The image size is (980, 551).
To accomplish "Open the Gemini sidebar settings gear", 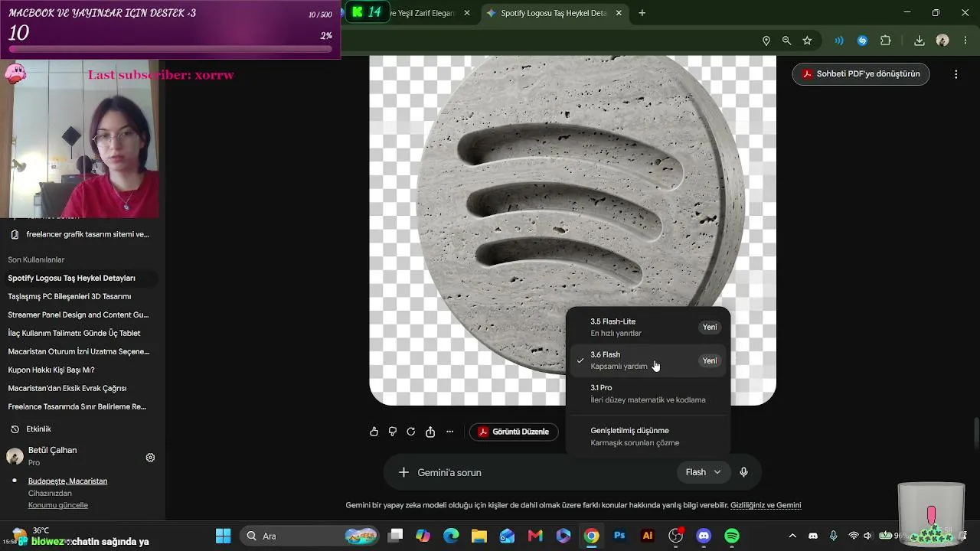I will point(150,458).
